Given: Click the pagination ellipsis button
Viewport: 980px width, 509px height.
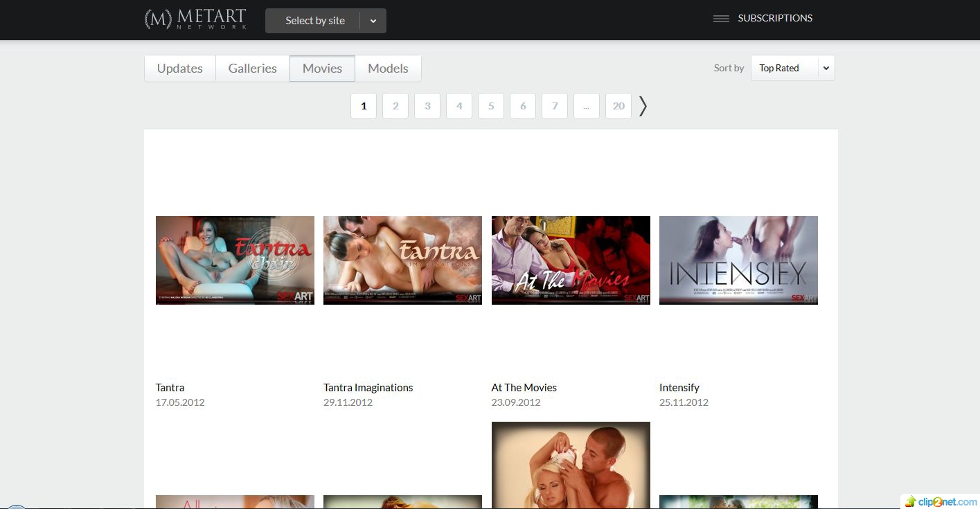Looking at the screenshot, I should (x=587, y=106).
